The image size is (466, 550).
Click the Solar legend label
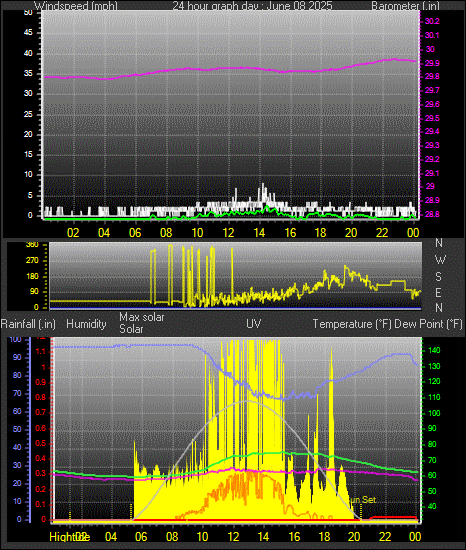(131, 329)
